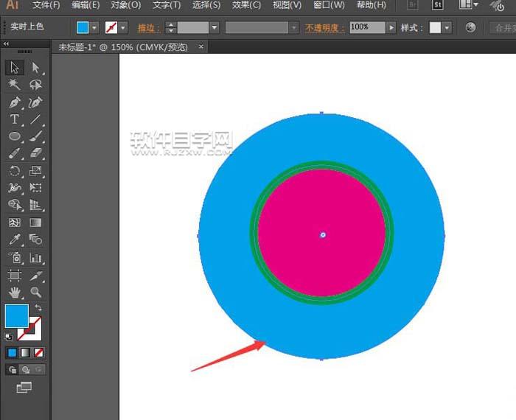The width and height of the screenshot is (516, 420).
Task: Select the Magic Wand tool
Action: point(14,85)
